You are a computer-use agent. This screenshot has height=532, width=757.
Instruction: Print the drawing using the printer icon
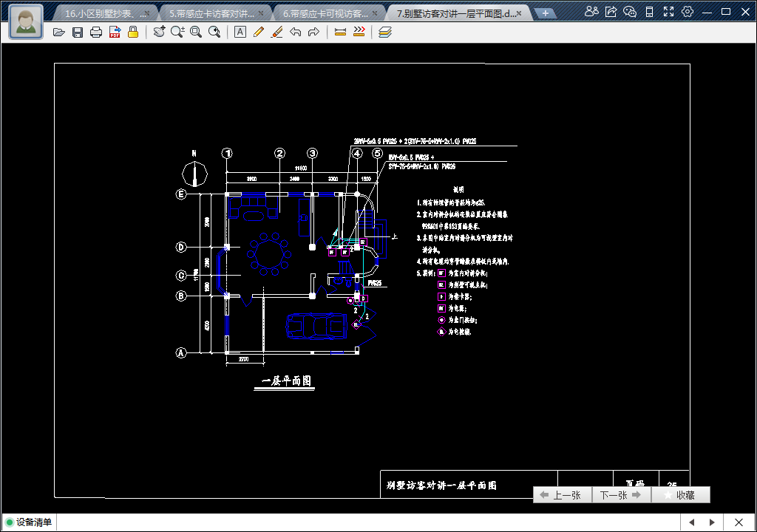coord(96,32)
